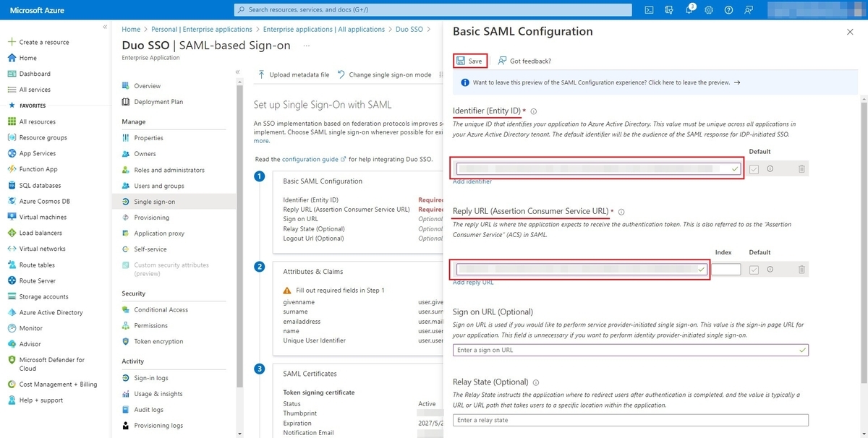Click the Identifier (Entity ID) input field
868x438 pixels.
click(597, 168)
